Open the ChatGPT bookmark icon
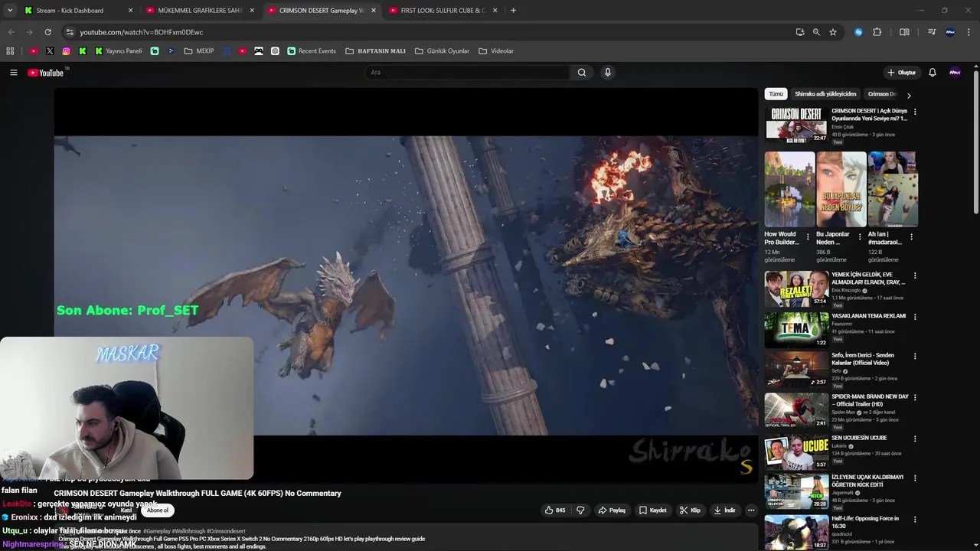 click(x=275, y=51)
